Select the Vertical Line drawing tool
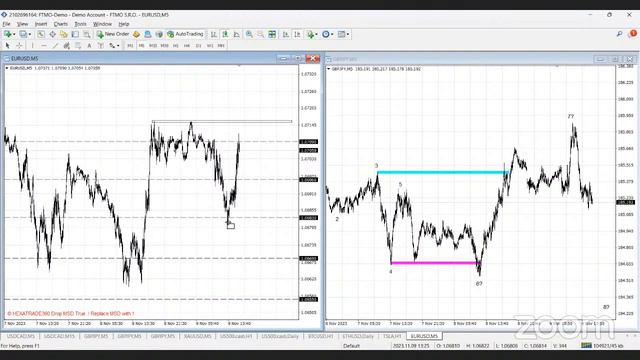The width and height of the screenshot is (640, 360). coord(33,46)
